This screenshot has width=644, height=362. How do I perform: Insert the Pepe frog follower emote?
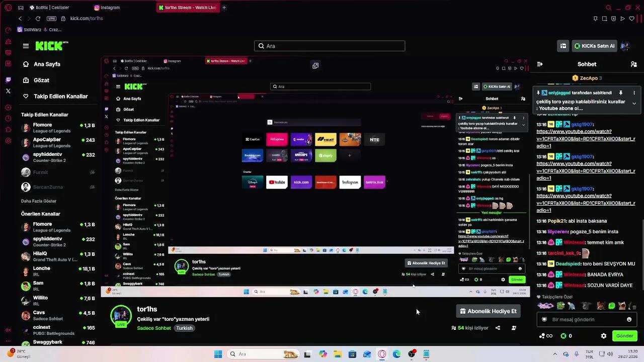[560, 306]
